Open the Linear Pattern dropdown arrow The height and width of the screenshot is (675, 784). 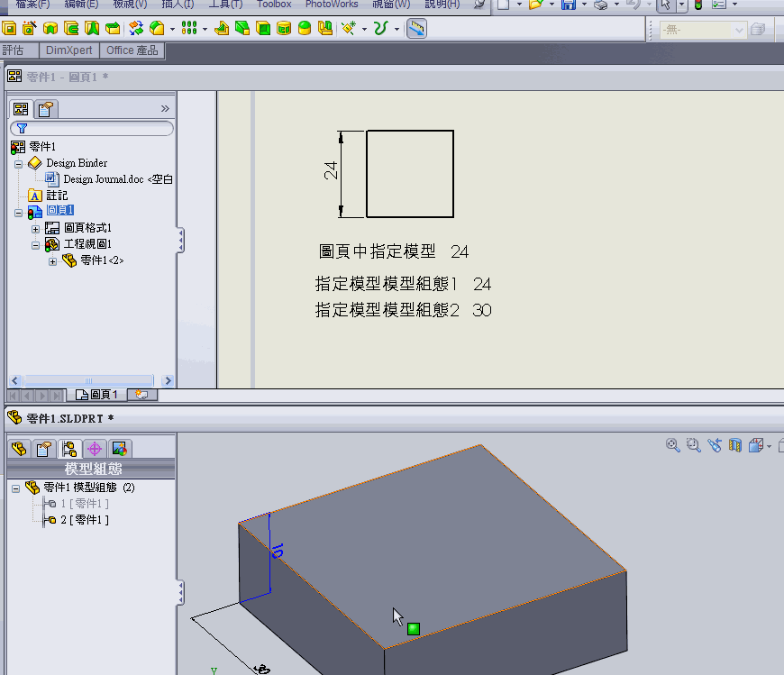tap(205, 29)
